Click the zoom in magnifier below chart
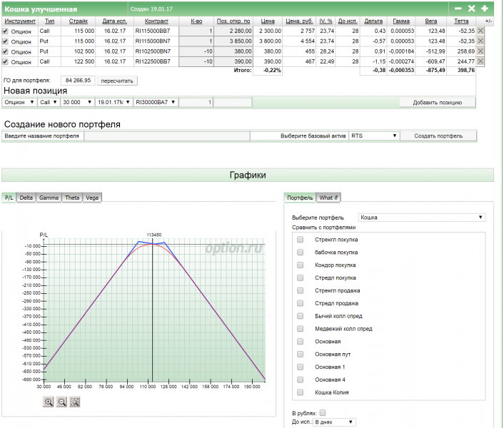Image resolution: width=504 pixels, height=428 pixels. point(49,402)
